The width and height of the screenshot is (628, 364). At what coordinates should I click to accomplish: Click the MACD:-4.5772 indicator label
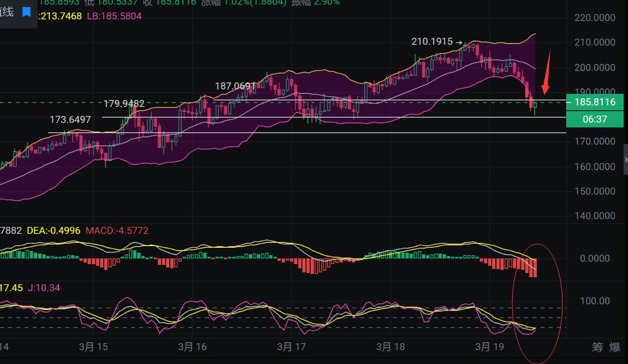(x=117, y=231)
